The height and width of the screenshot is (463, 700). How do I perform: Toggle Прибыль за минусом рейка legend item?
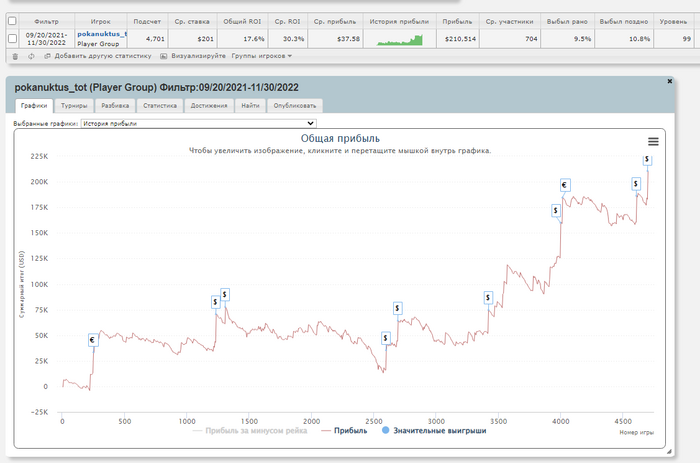tap(250, 431)
